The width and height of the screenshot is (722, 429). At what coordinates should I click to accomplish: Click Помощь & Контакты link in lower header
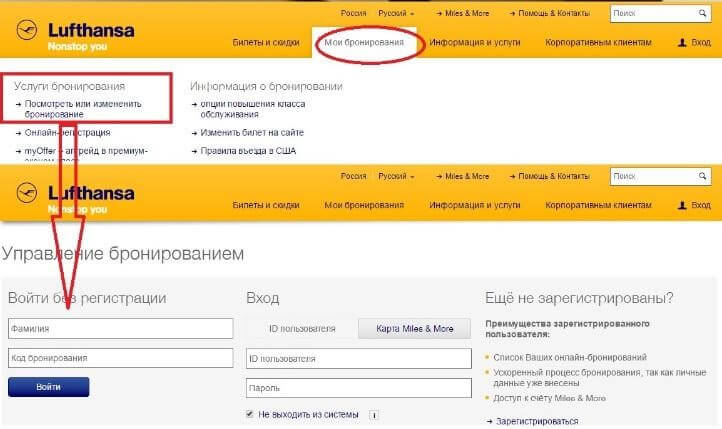(x=554, y=176)
